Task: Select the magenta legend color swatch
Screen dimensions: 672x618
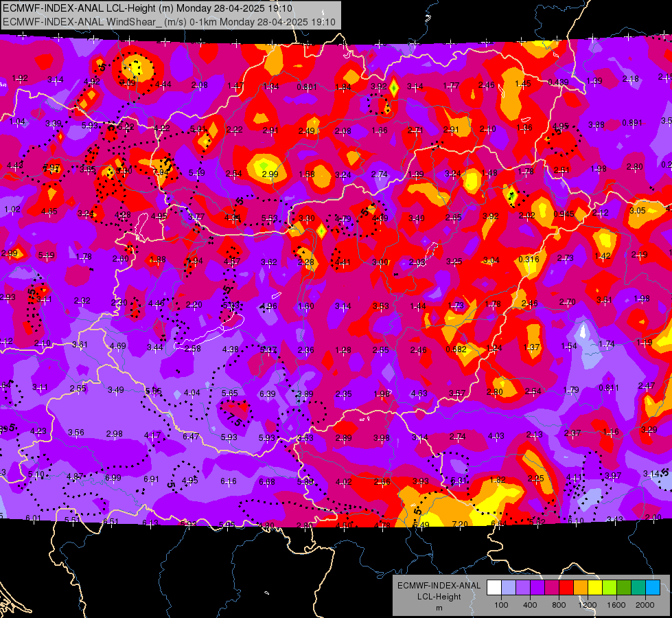Action: [552, 588]
